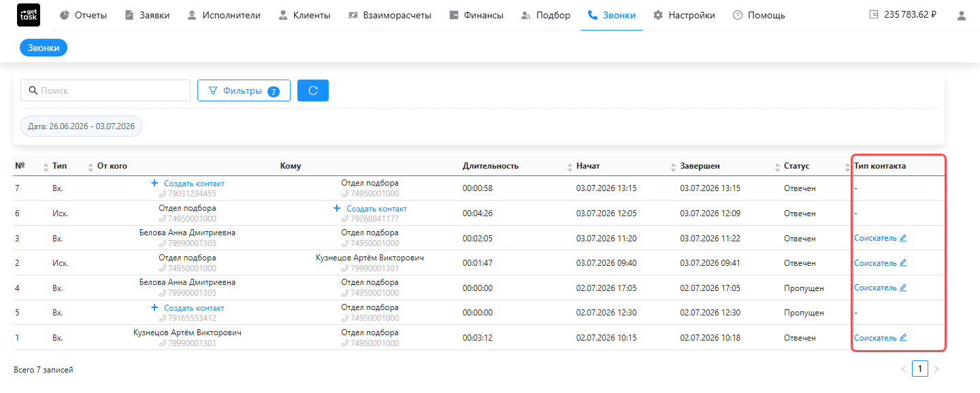Sort by Тип column arrows
The width and height of the screenshot is (980, 393).
point(91,167)
